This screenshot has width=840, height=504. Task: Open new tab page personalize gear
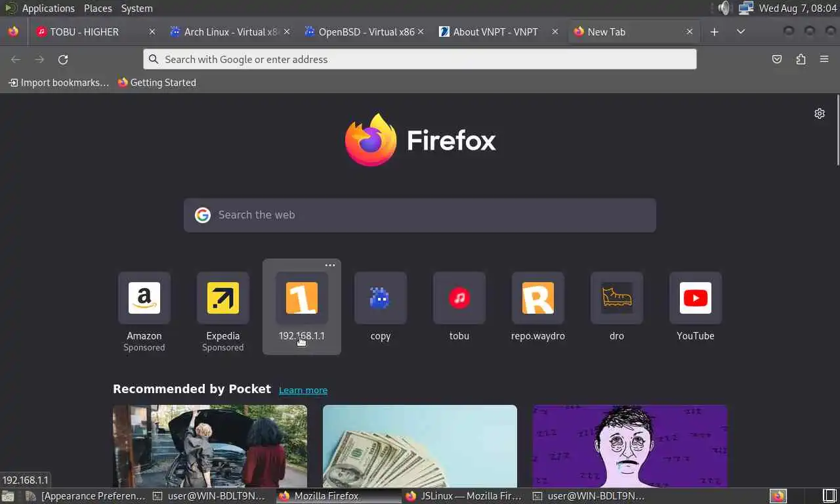pyautogui.click(x=820, y=114)
